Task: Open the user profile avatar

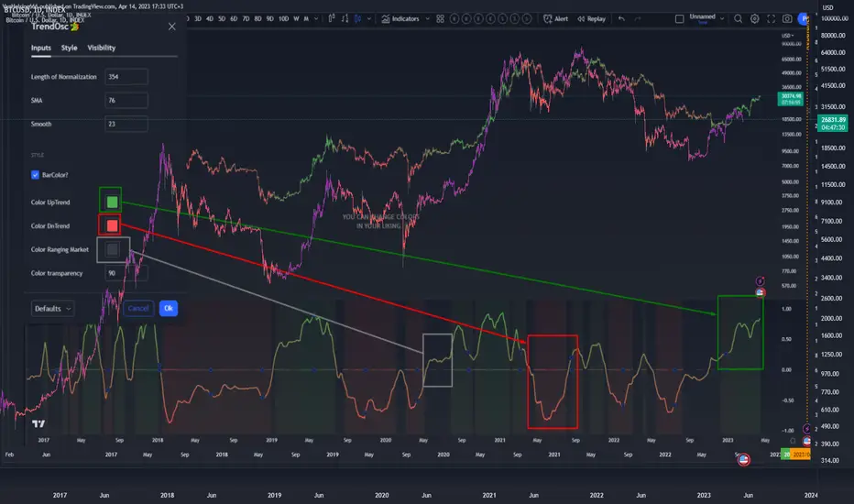Action: coord(804,19)
